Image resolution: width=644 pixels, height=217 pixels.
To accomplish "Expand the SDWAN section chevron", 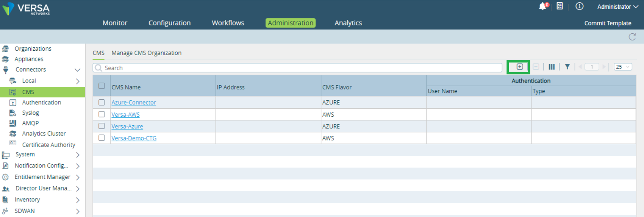I will [78, 211].
